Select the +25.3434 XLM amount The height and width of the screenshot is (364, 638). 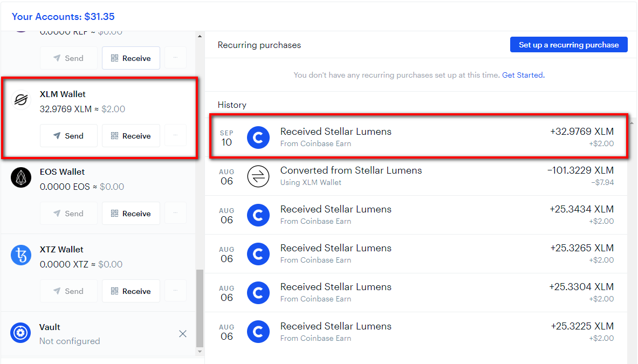(x=582, y=209)
